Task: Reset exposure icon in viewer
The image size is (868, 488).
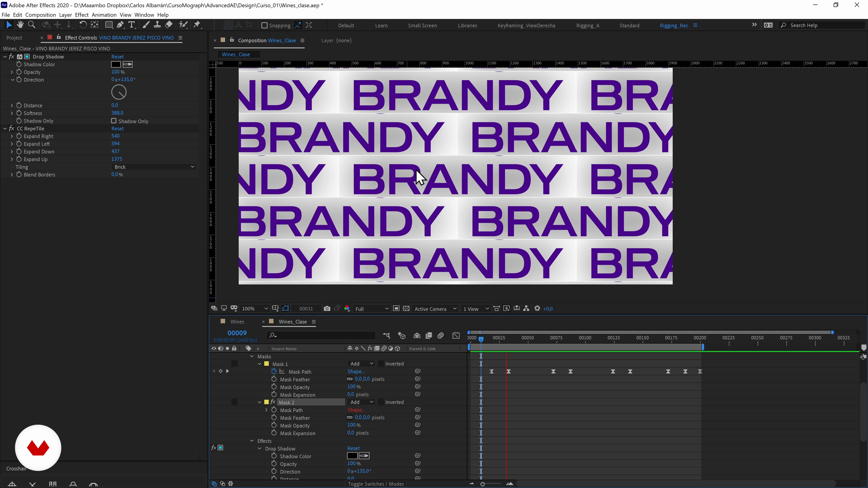Action: click(538, 308)
